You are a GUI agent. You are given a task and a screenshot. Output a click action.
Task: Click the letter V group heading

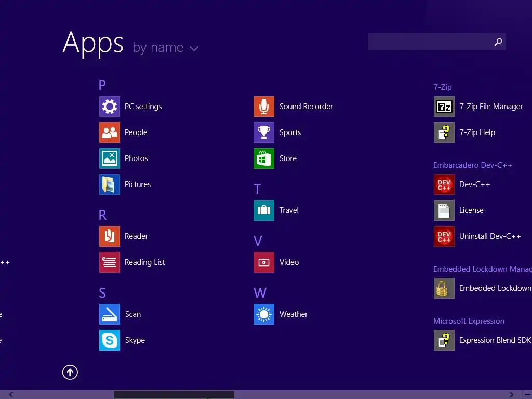tap(258, 241)
